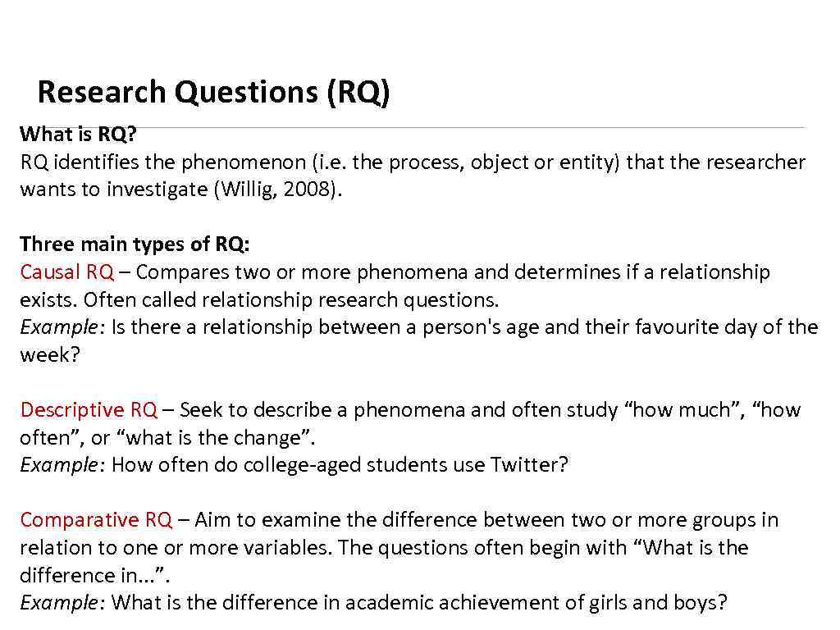
Task: Click the '(Willig, 2008)' citation
Action: coord(276,189)
